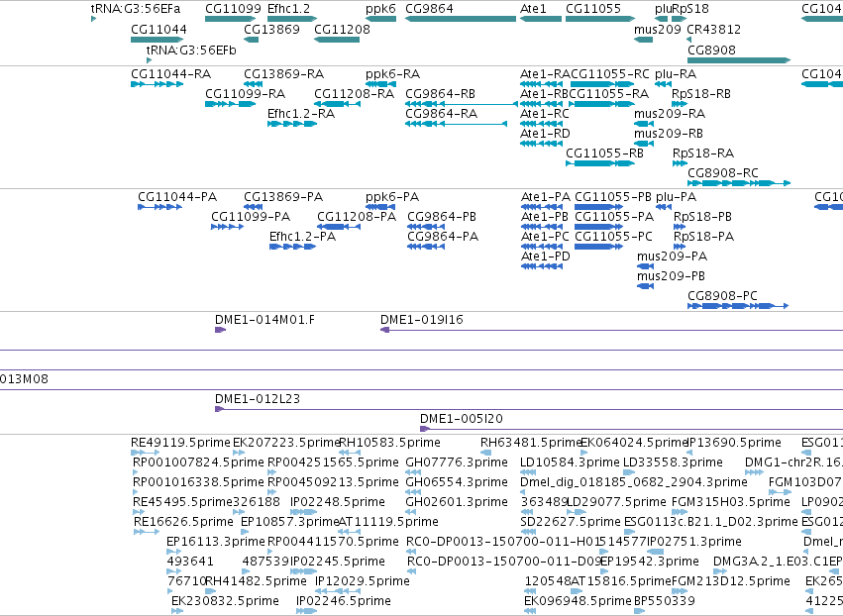The width and height of the screenshot is (843, 616).
Task: Click the RP001016338.5prime EST label
Action: point(198,482)
